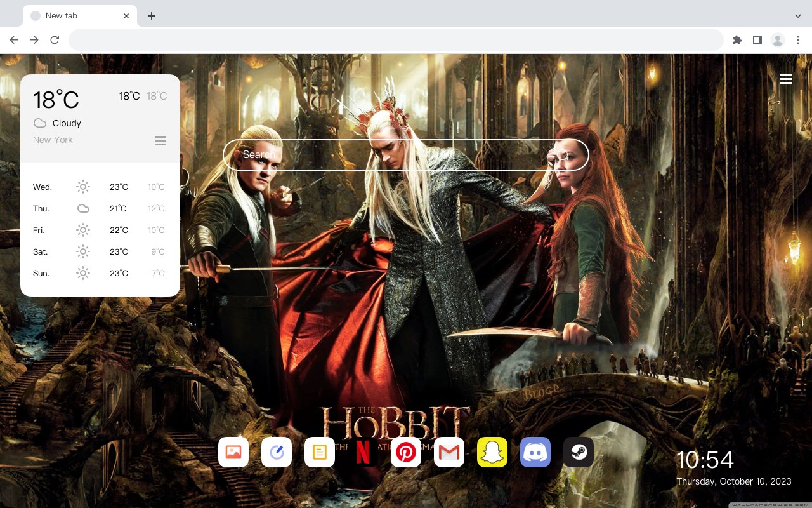Open the yellow notes shortcut icon
Image resolution: width=812 pixels, height=508 pixels.
click(320, 452)
